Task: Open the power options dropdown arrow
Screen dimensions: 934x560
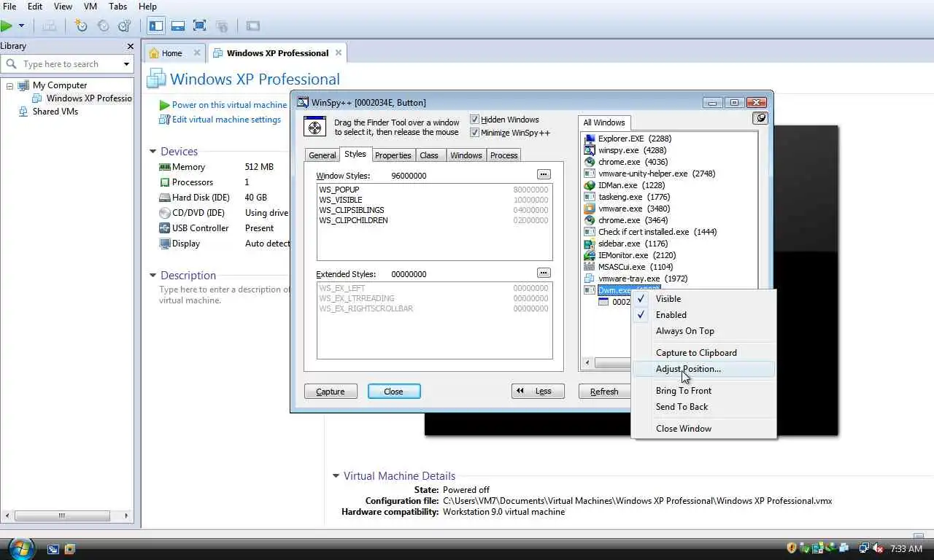Action: (21, 26)
